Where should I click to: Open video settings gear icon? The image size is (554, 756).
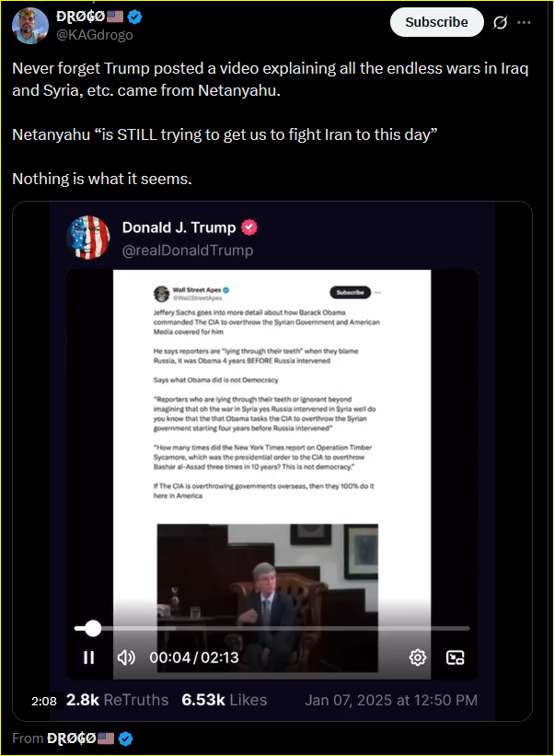point(418,657)
